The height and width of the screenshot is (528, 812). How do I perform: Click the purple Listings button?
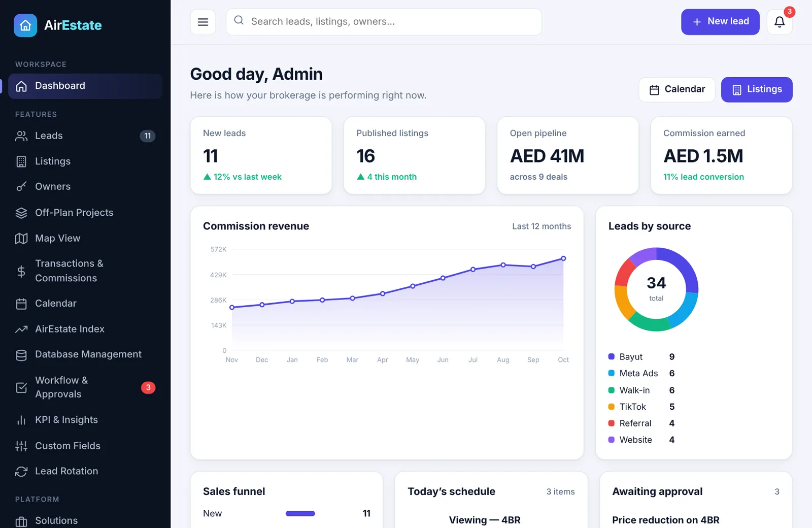click(757, 90)
